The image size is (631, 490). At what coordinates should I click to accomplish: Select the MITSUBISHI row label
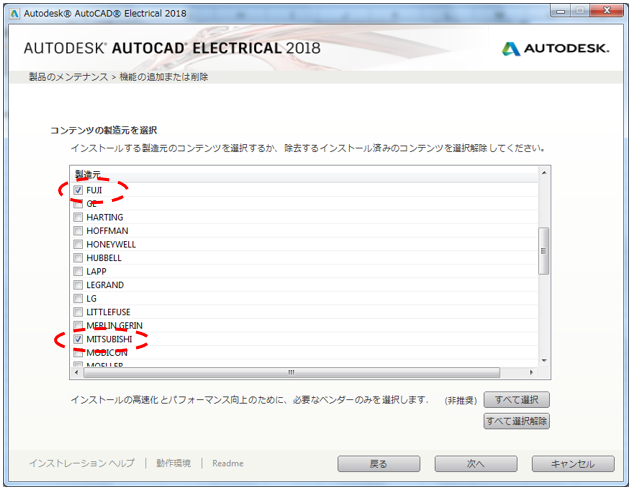(109, 339)
